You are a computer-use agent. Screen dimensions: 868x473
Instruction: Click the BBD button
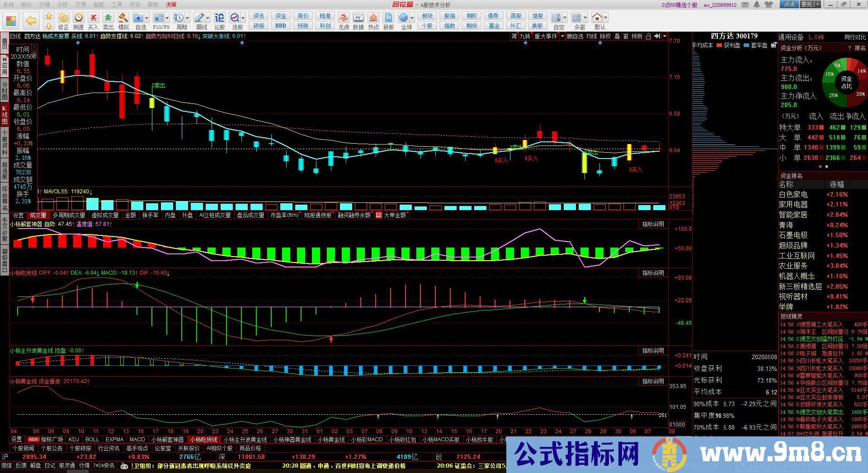(x=280, y=26)
